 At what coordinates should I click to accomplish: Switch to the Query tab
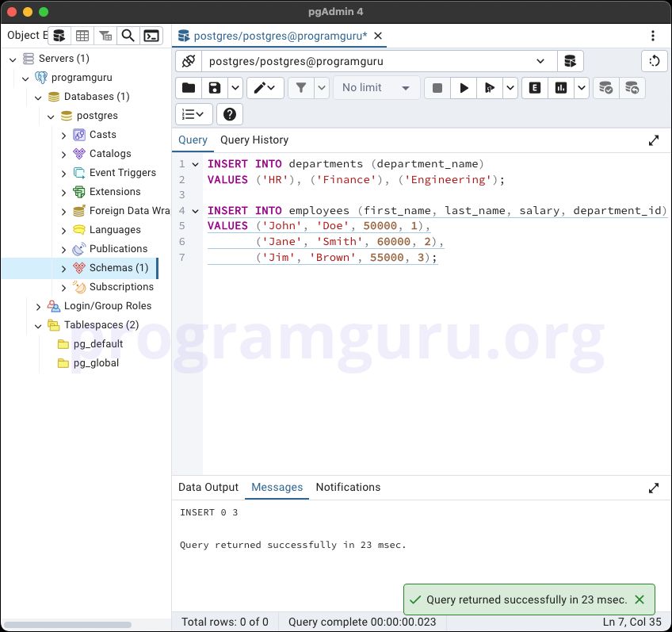tap(193, 140)
